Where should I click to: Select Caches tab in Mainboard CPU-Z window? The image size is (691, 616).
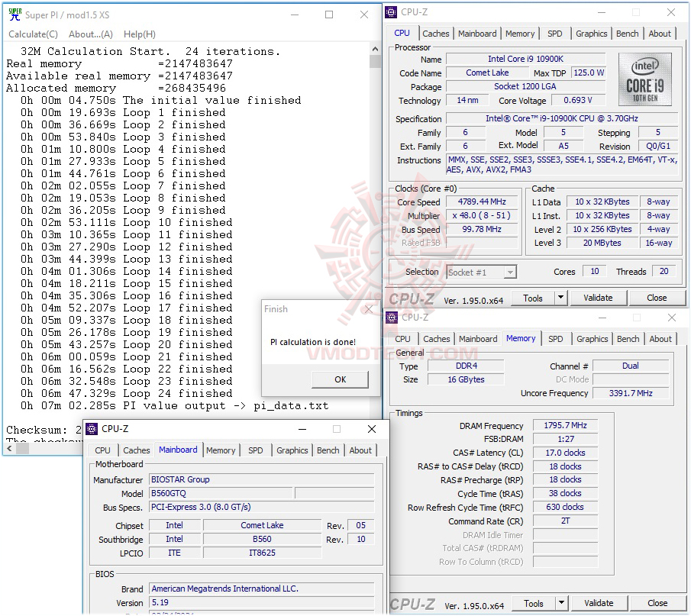pos(136,450)
